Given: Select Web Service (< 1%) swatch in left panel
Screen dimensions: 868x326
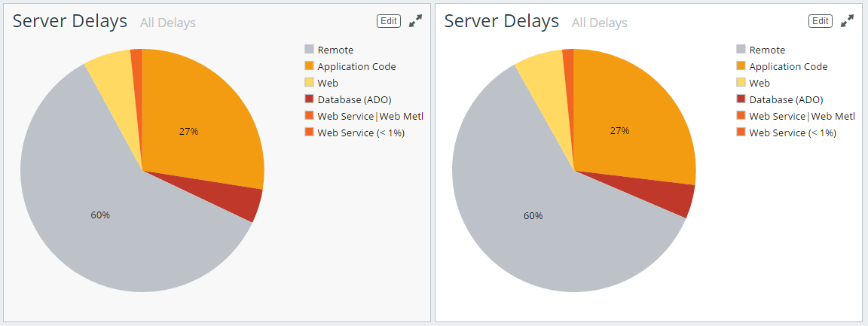Looking at the screenshot, I should tap(310, 133).
